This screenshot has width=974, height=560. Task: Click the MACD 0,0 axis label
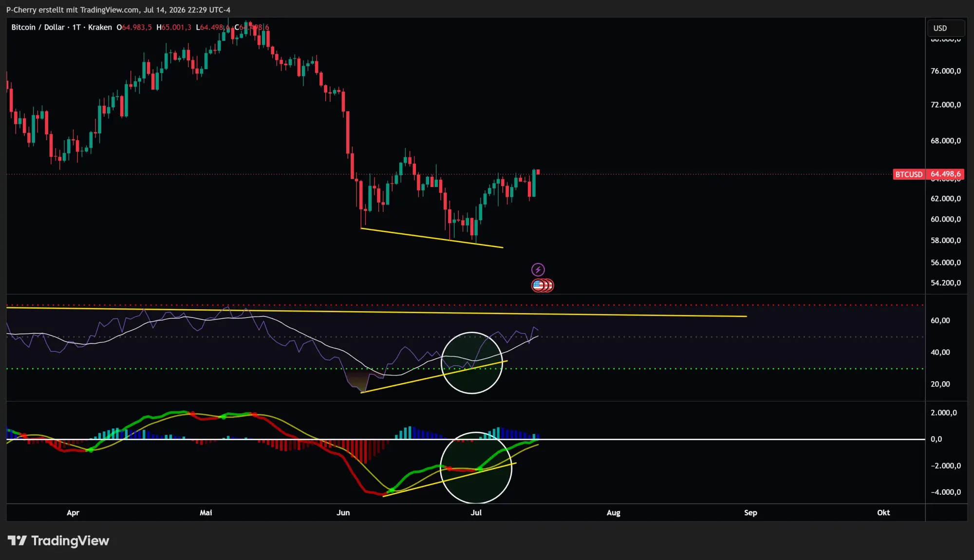pos(936,439)
